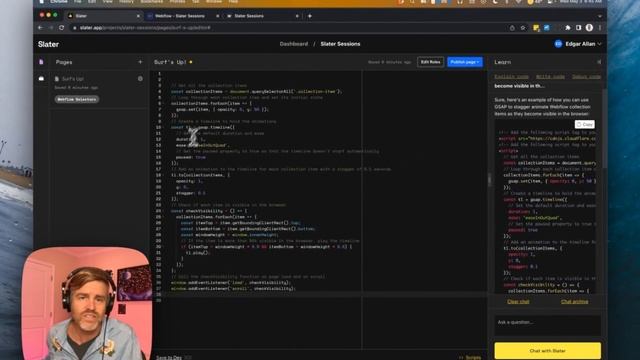The height and width of the screenshot is (360, 640).
Task: Click the Surf's Up! editor title
Action: pos(170,62)
